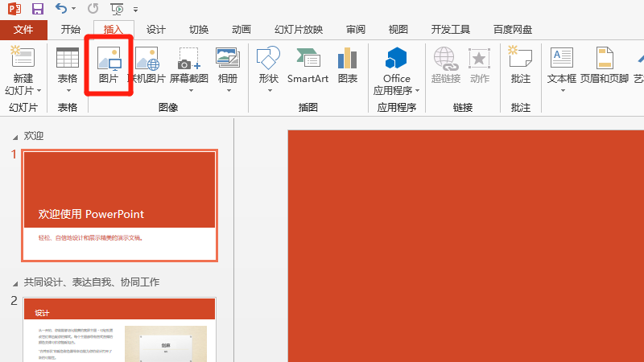The width and height of the screenshot is (644, 362).
Task: Collapse the 共同设计、表达自我、协同工作 section
Action: (15, 284)
